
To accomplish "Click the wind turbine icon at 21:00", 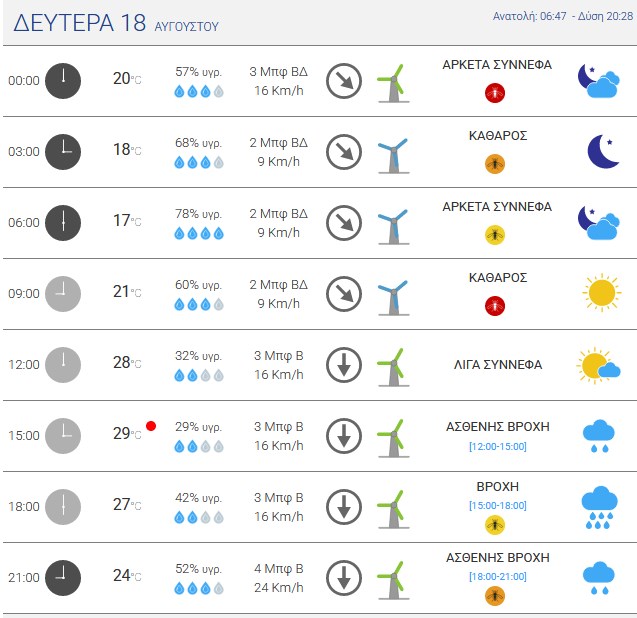I will [393, 580].
